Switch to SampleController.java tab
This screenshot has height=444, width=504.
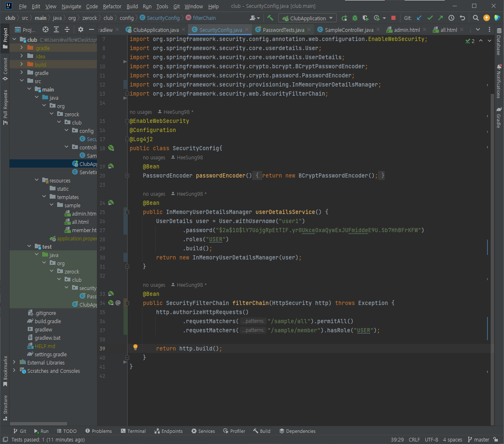coord(349,30)
